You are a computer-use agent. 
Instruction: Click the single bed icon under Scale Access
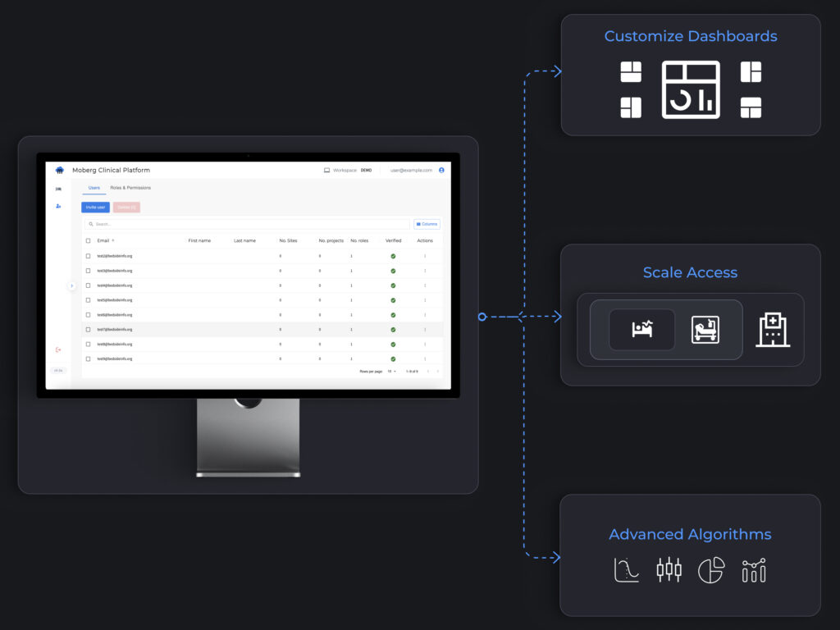click(641, 330)
